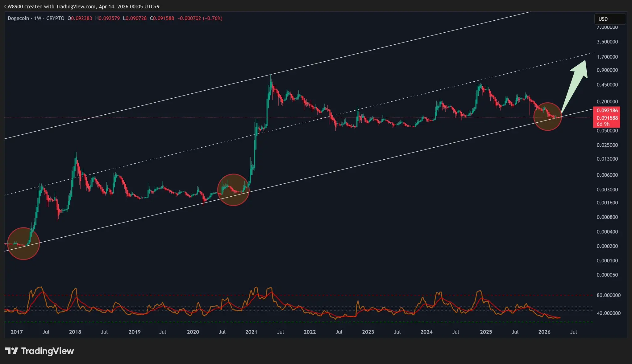Click the 6d 9h countdown label
632x364 pixels.
tap(603, 124)
